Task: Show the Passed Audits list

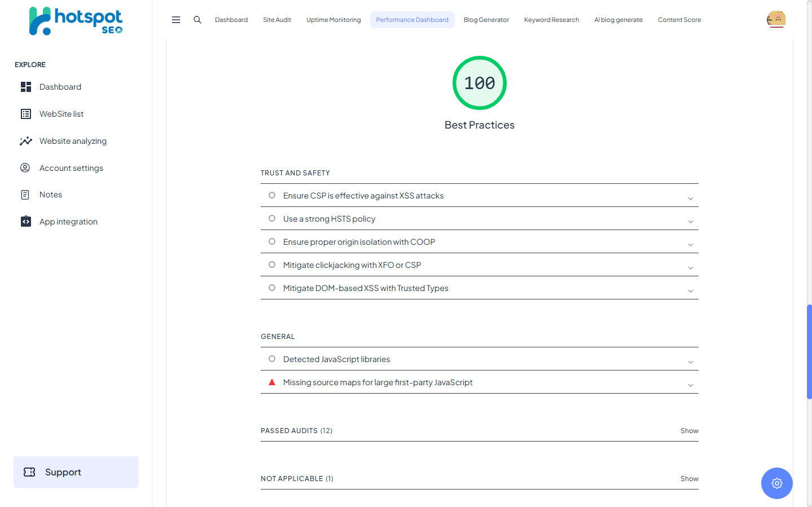Action: [689, 431]
